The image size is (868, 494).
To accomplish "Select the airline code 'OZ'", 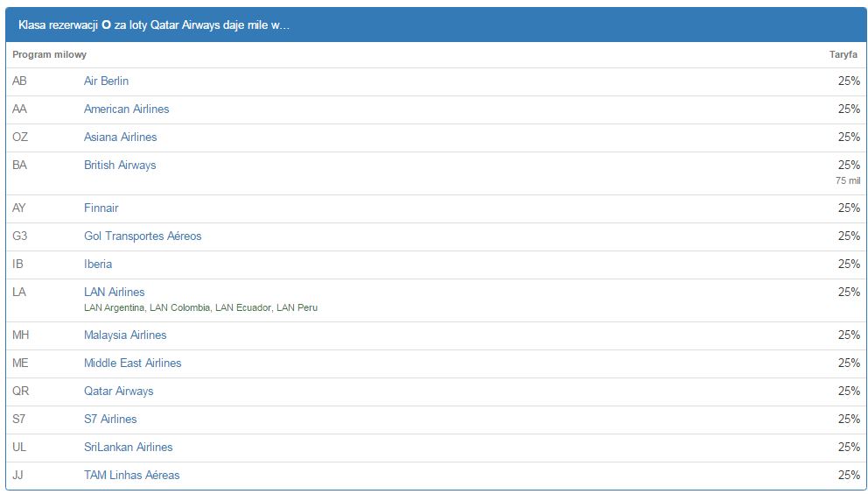I will point(20,137).
